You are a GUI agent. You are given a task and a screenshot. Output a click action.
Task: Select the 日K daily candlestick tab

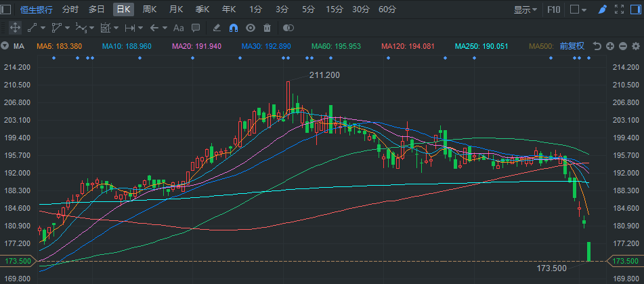click(x=124, y=9)
